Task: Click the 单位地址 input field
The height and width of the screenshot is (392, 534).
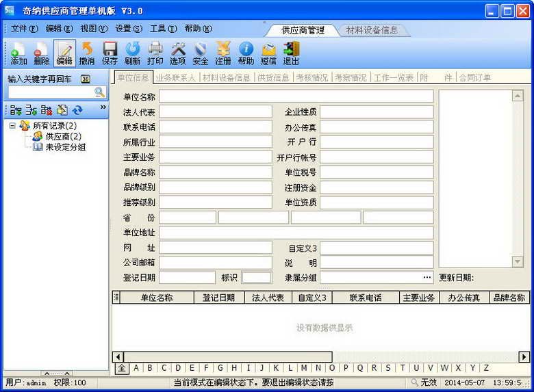Action: (x=296, y=233)
